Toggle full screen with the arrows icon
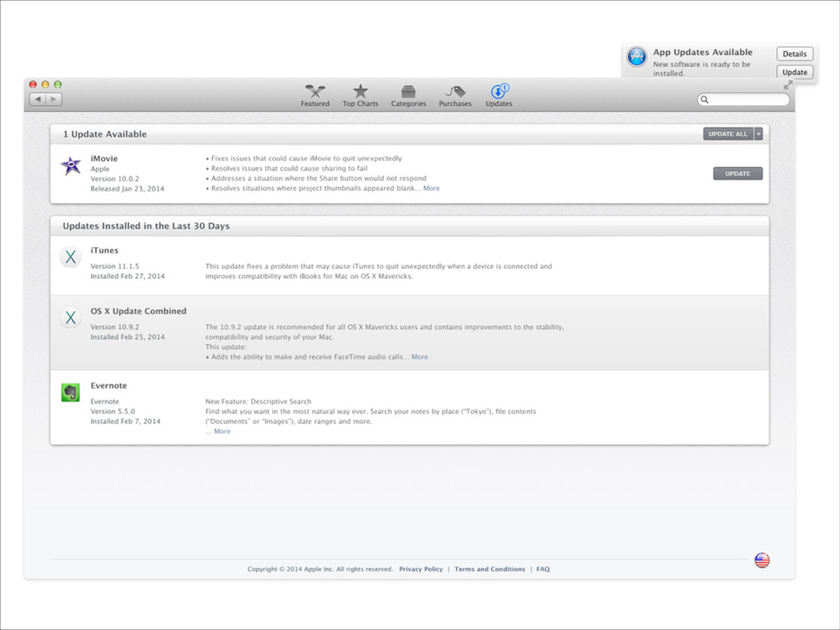Viewport: 840px width, 630px height. pyautogui.click(x=787, y=85)
